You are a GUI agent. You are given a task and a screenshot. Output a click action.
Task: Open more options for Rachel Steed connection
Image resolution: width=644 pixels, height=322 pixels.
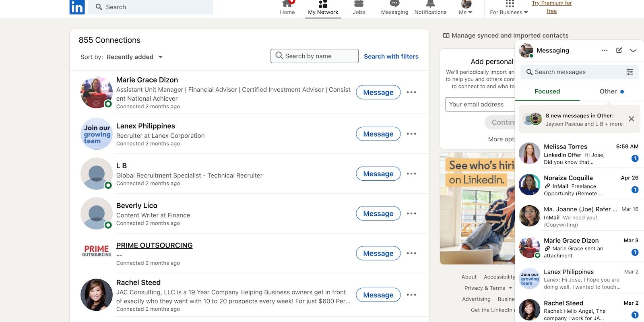point(411,295)
